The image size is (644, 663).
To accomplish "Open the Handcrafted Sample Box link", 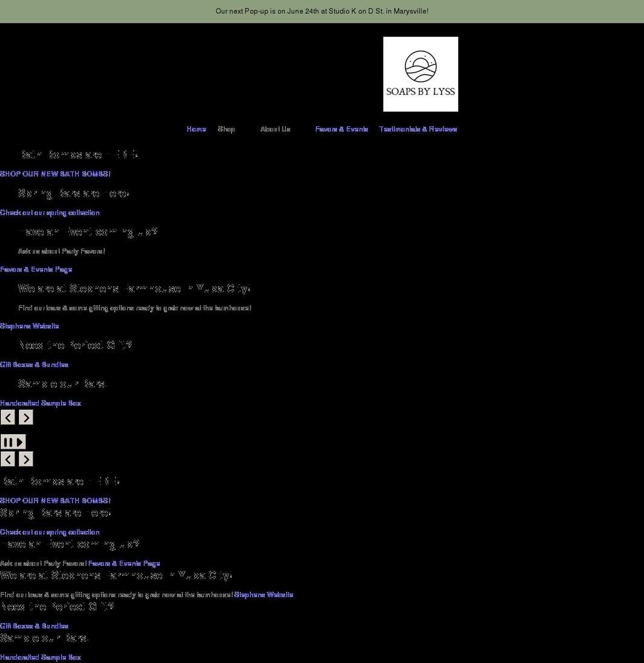I will click(41, 403).
